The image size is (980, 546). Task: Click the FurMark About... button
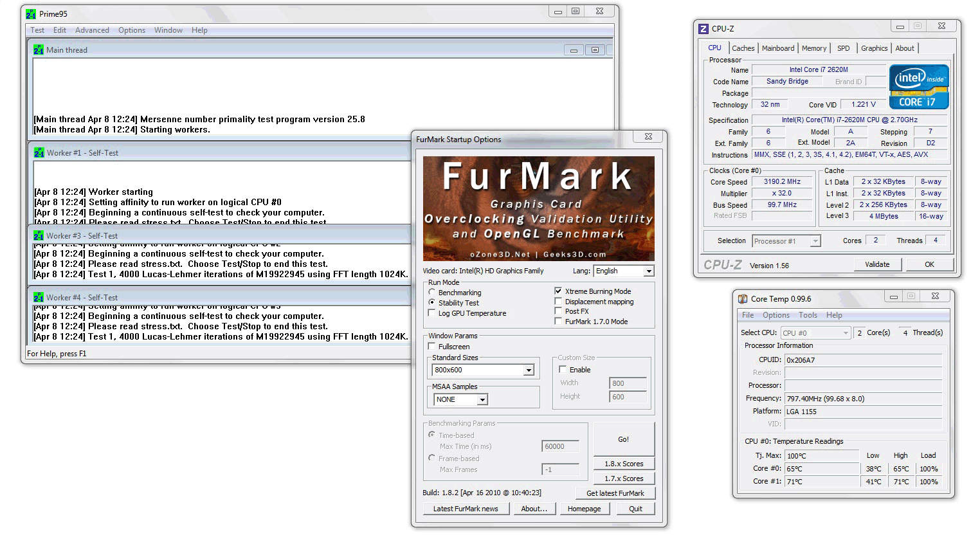[x=534, y=509]
